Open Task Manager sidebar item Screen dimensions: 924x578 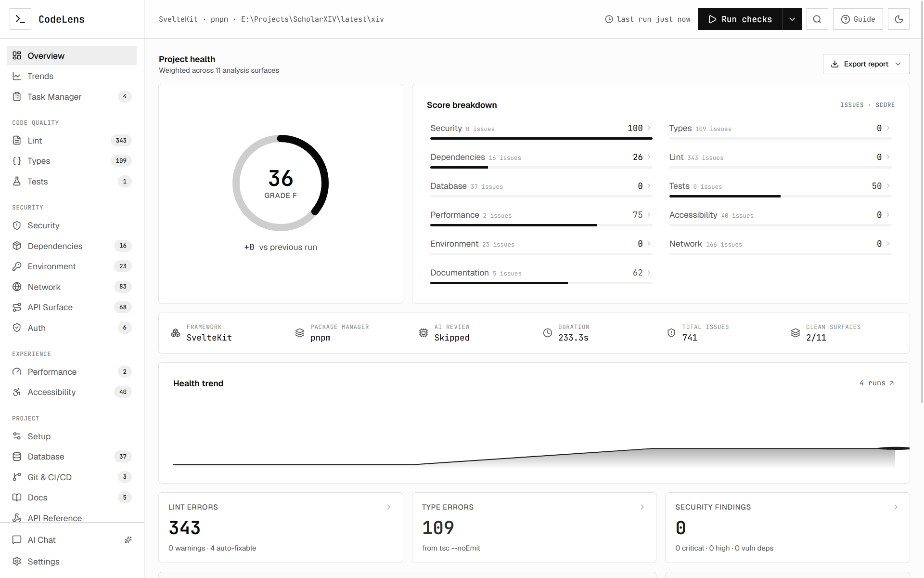coord(72,97)
